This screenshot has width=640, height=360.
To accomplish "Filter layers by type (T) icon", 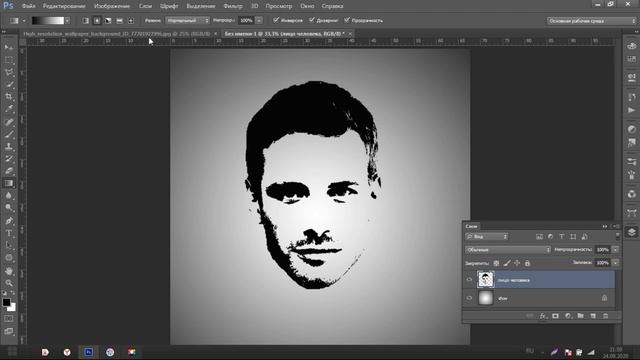I will tap(562, 237).
